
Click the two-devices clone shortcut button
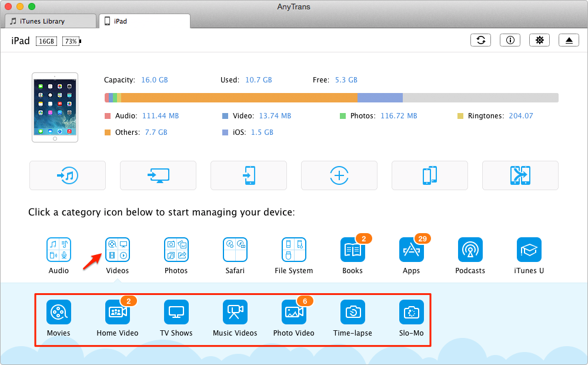(430, 175)
